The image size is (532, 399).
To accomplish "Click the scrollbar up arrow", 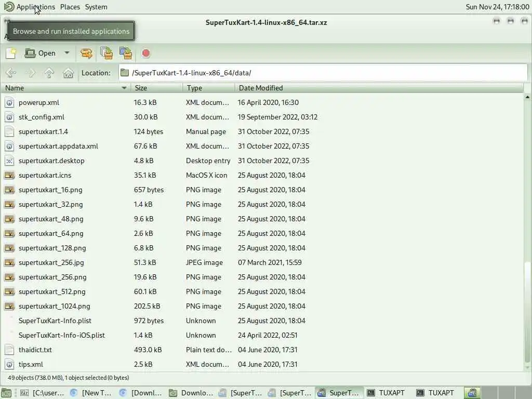I will 527,97.
